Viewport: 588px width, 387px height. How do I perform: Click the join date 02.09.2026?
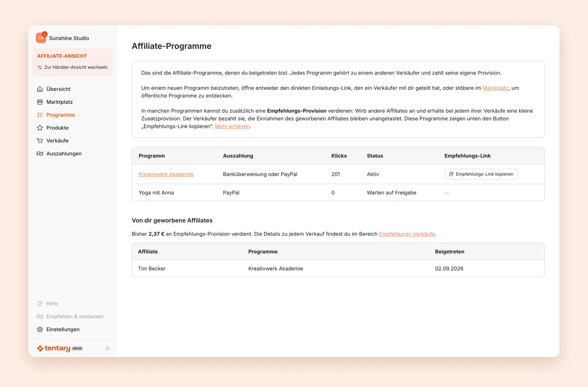pyautogui.click(x=449, y=269)
